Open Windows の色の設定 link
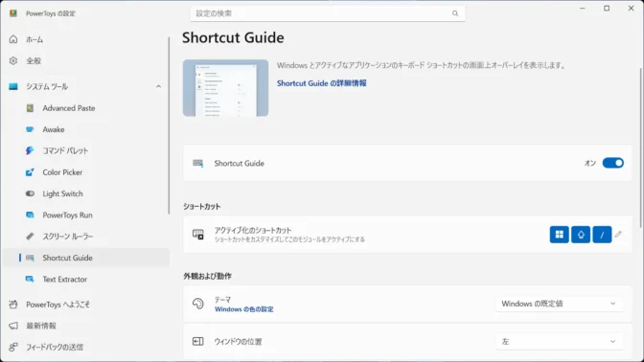Viewport: 644px width, 362px height. tap(244, 309)
